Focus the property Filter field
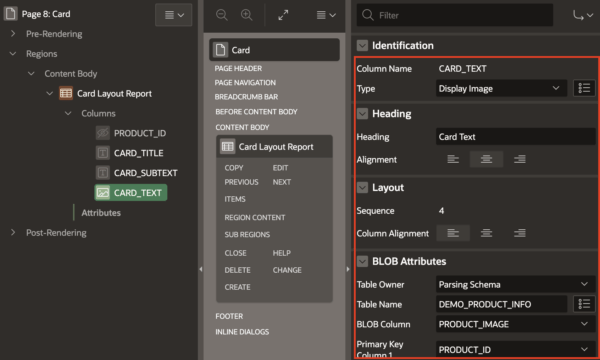 [x=455, y=15]
